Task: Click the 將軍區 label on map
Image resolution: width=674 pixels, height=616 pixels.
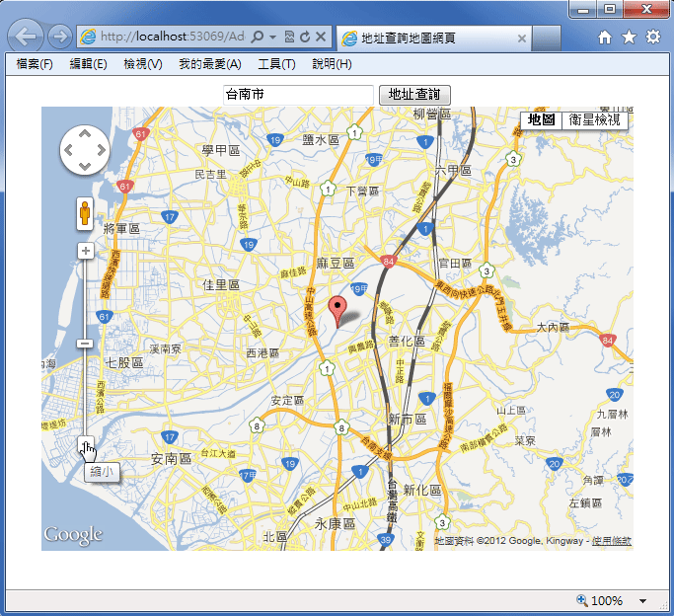Action: [x=122, y=229]
